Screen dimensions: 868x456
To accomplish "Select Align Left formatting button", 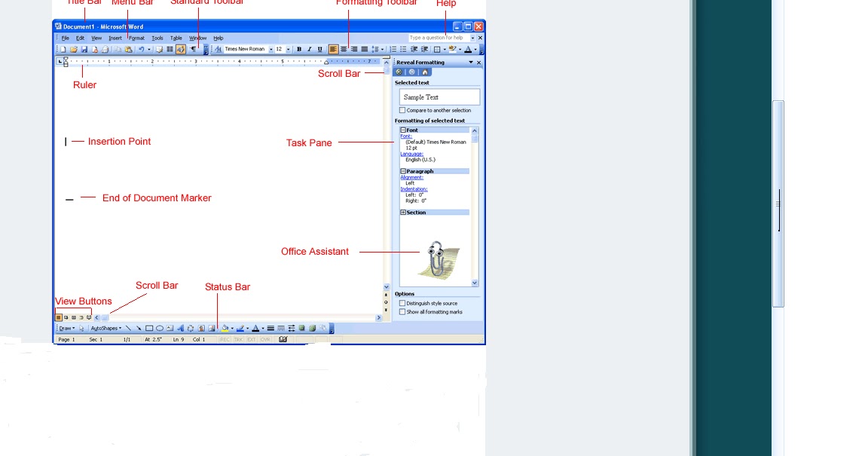I will (333, 49).
